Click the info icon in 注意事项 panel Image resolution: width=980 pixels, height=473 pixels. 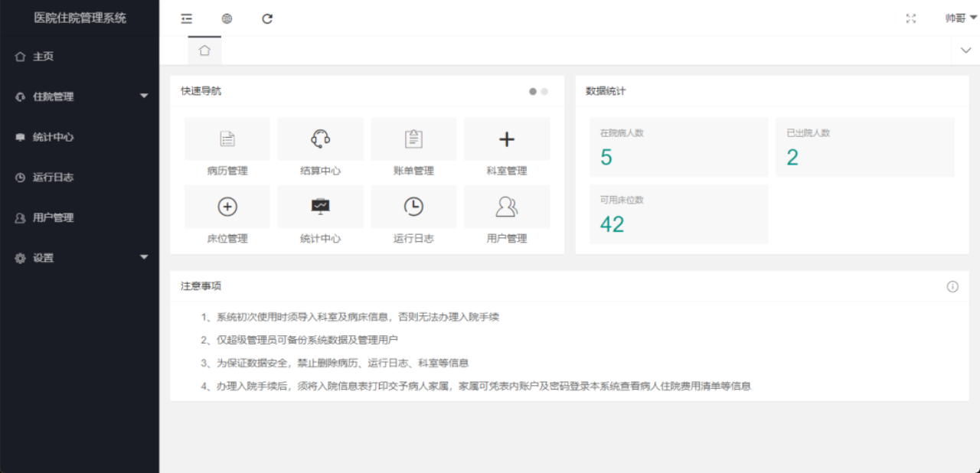point(952,287)
